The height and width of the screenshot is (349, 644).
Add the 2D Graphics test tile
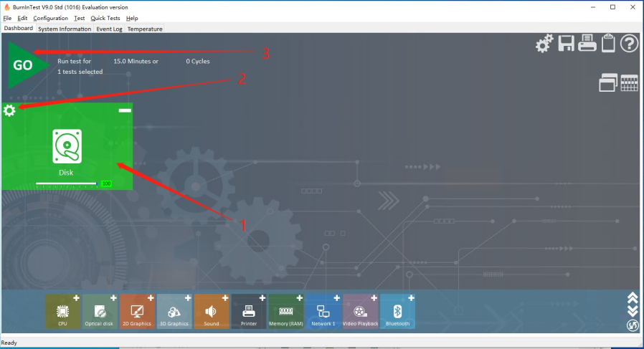tap(137, 311)
